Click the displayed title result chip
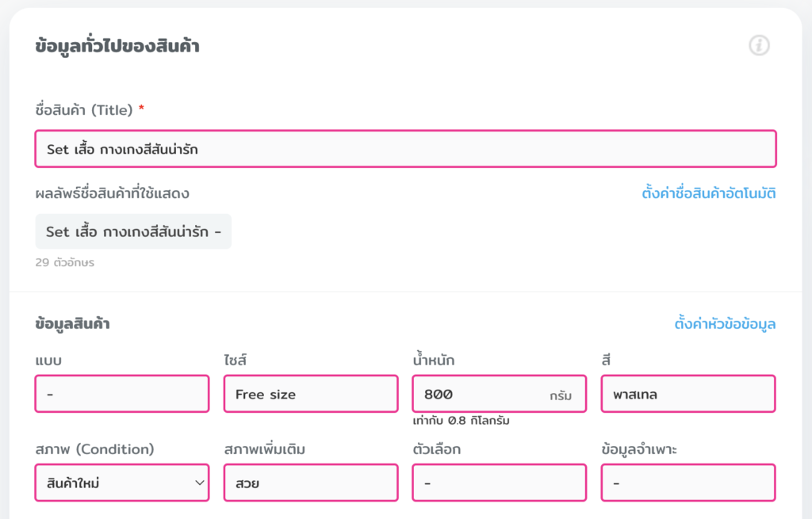 (x=133, y=231)
